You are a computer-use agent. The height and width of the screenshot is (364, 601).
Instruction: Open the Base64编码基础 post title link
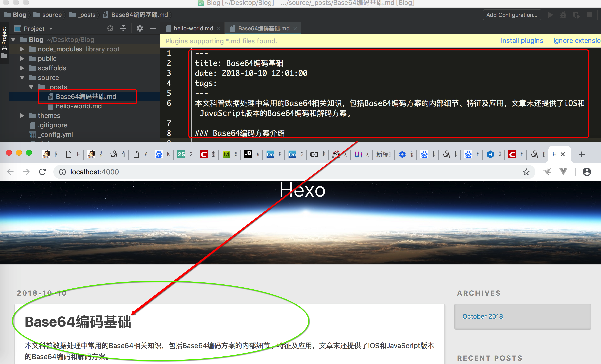tap(78, 322)
